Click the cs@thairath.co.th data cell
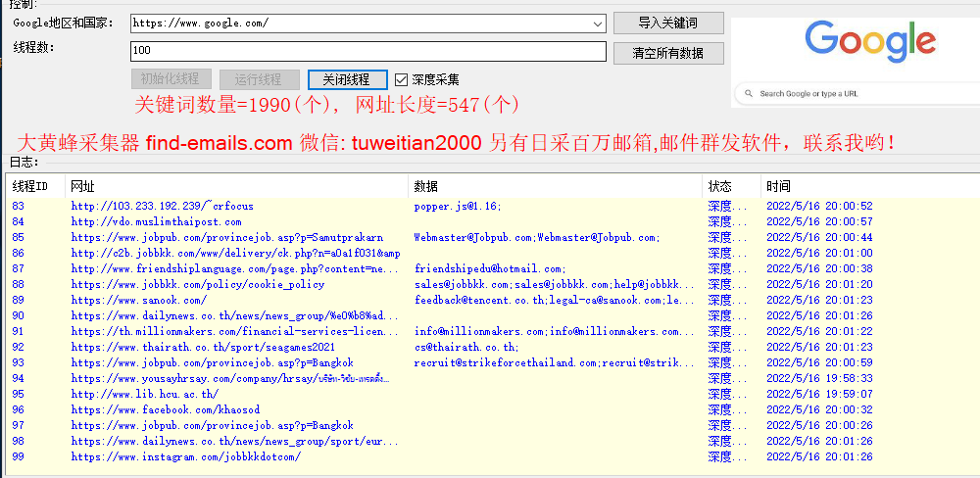The width and height of the screenshot is (980, 478). 466,347
